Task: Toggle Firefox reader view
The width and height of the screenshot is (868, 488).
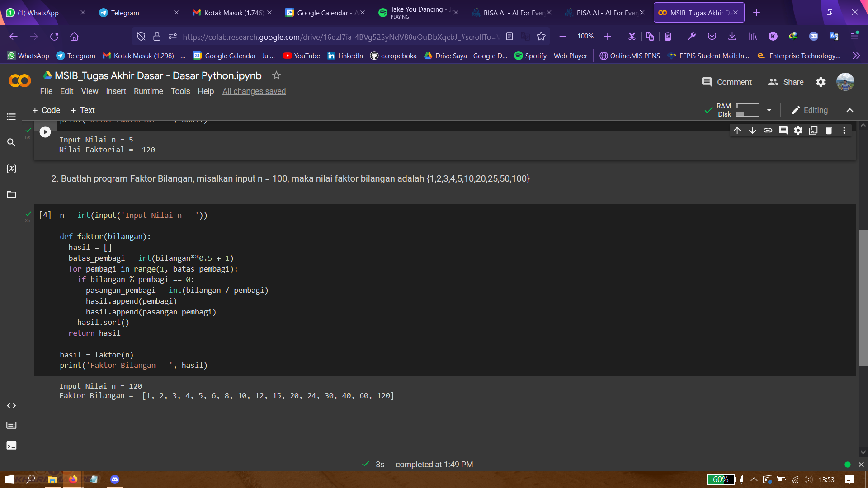Action: coord(509,37)
